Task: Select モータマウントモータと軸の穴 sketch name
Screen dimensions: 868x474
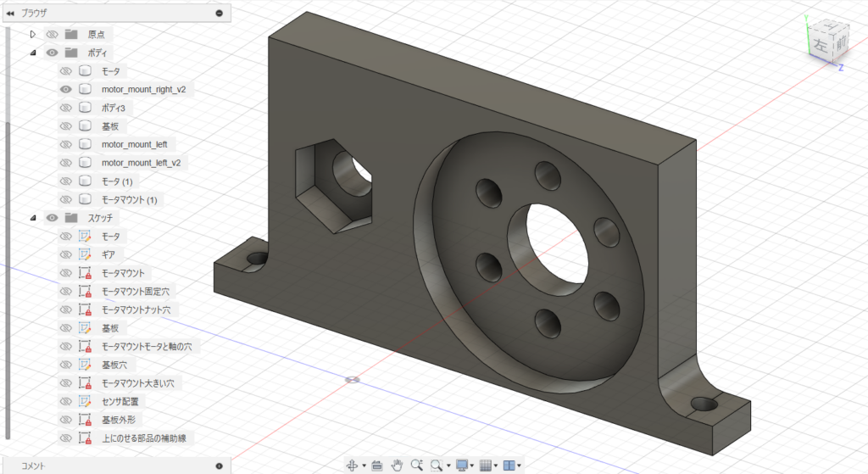Action: coord(147,346)
